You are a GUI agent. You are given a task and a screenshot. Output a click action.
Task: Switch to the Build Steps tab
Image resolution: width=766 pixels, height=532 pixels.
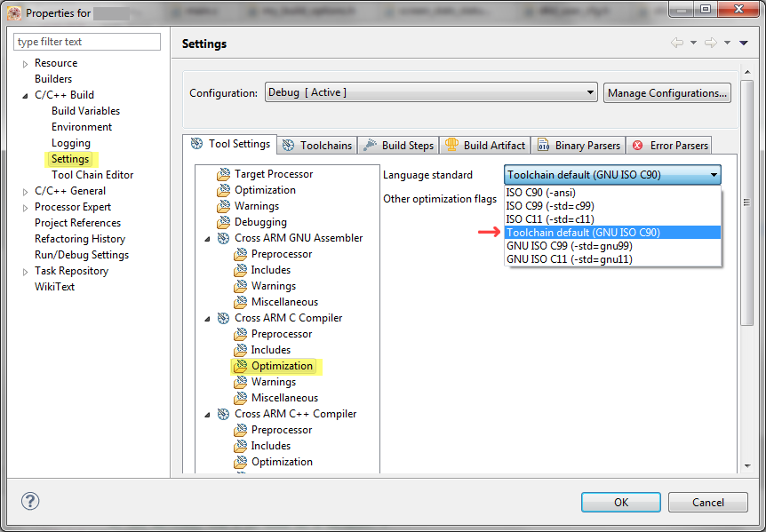tap(398, 145)
